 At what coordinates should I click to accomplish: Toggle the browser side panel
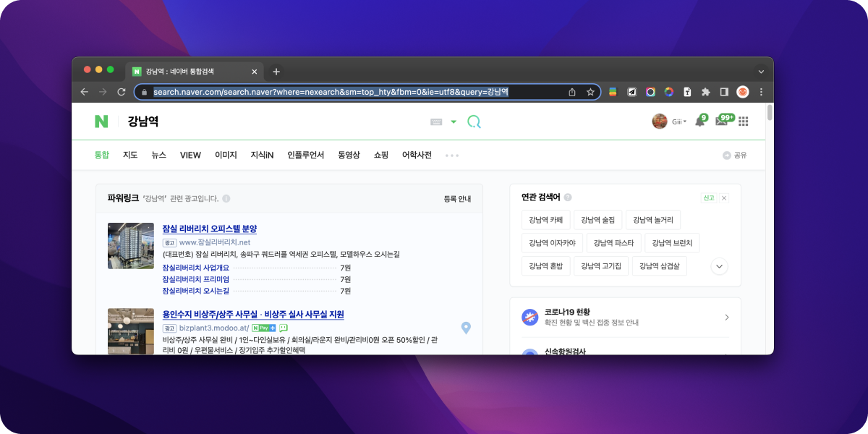[724, 92]
